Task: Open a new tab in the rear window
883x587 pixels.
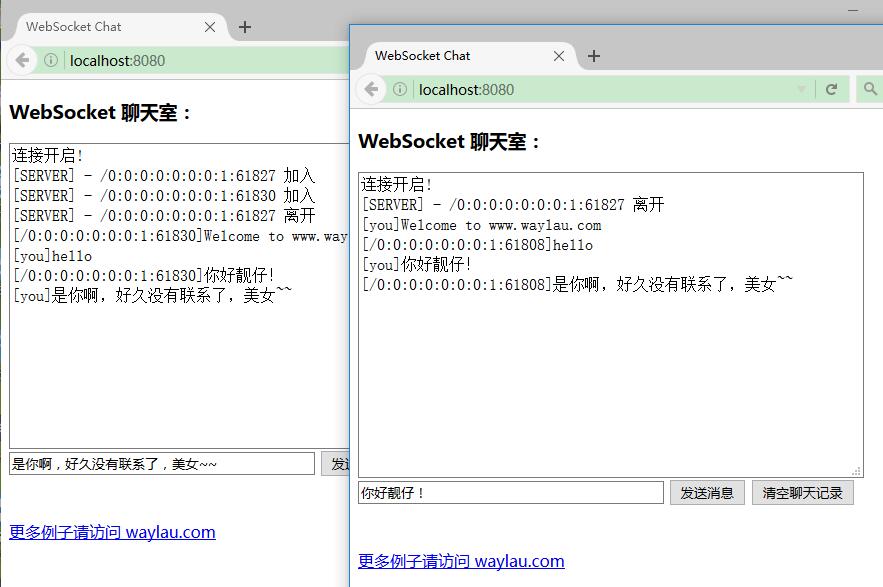Action: [245, 27]
